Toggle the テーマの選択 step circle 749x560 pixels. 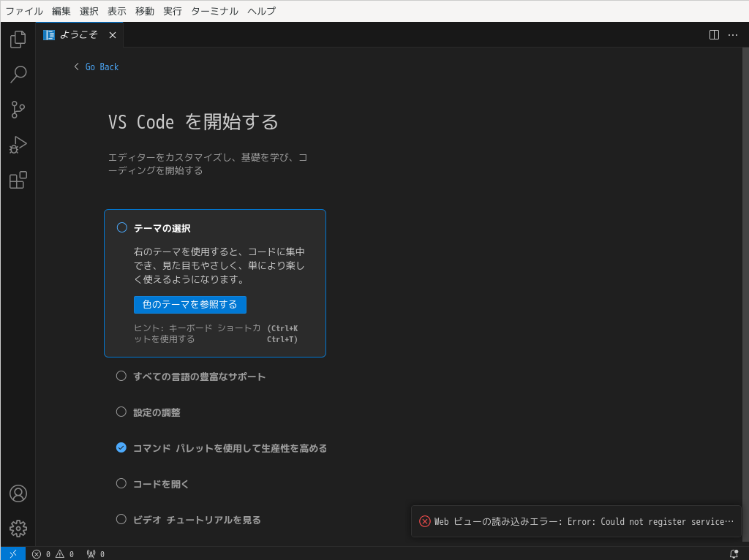pos(122,227)
